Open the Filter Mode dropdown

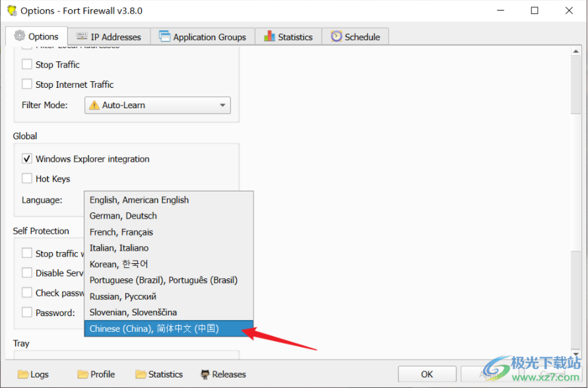pos(158,106)
